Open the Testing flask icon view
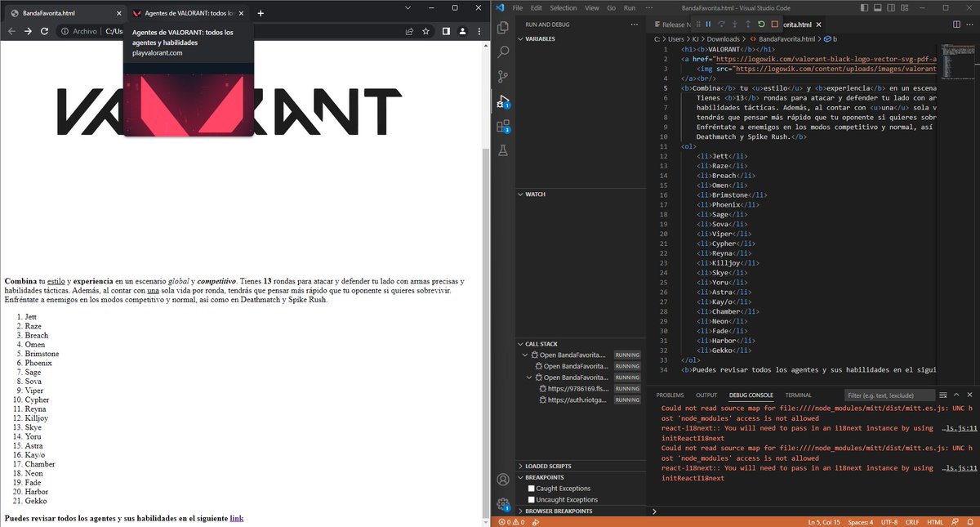 (x=503, y=151)
